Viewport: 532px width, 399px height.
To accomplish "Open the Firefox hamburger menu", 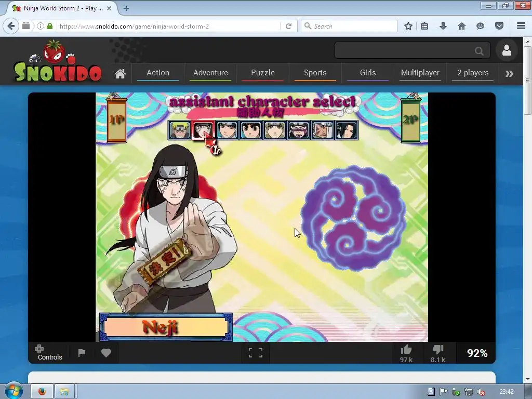I will pyautogui.click(x=521, y=26).
